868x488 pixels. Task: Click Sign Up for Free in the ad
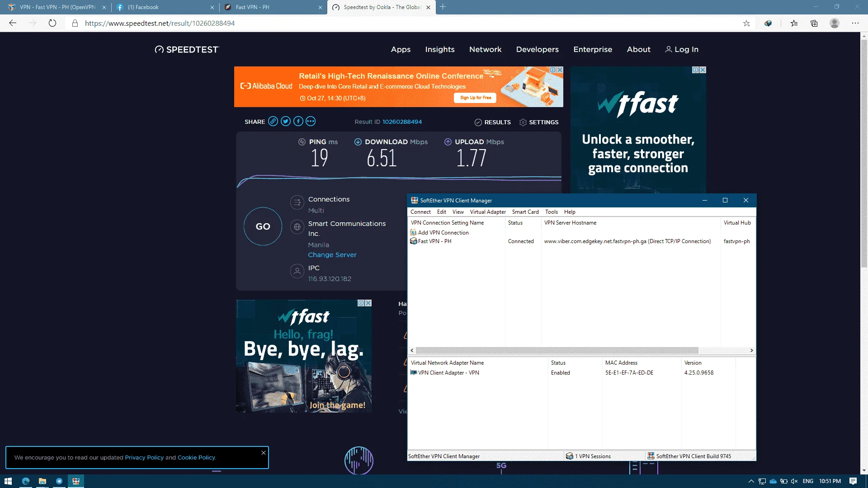475,98
